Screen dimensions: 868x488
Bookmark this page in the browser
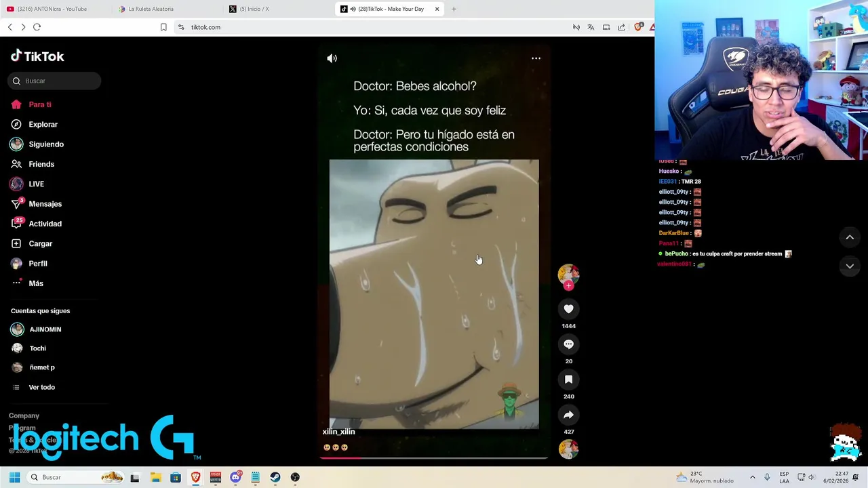click(163, 27)
